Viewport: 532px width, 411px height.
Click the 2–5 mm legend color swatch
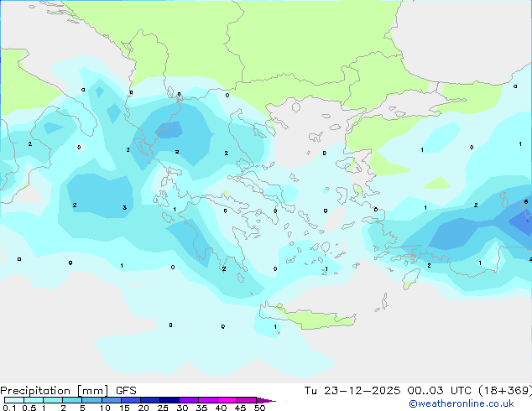(x=72, y=400)
